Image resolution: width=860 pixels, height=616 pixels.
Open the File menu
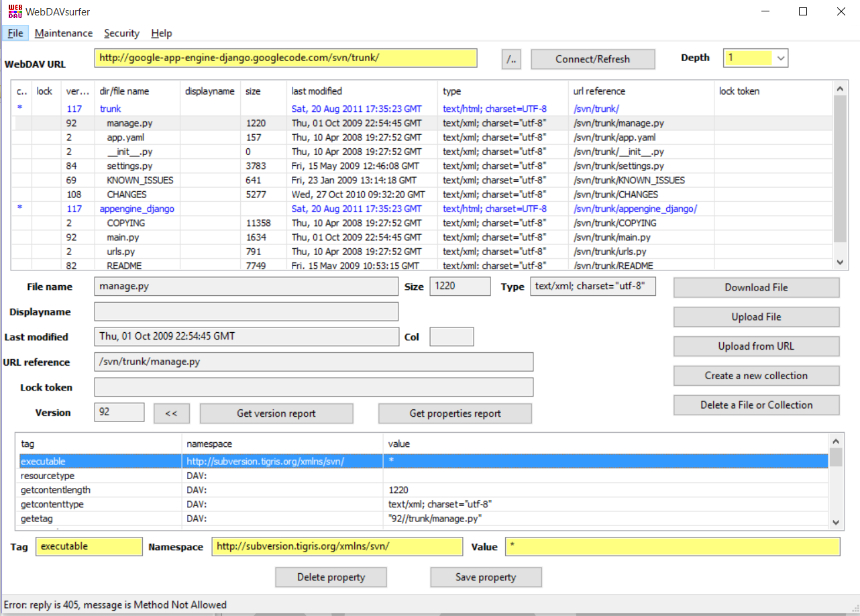(x=15, y=33)
